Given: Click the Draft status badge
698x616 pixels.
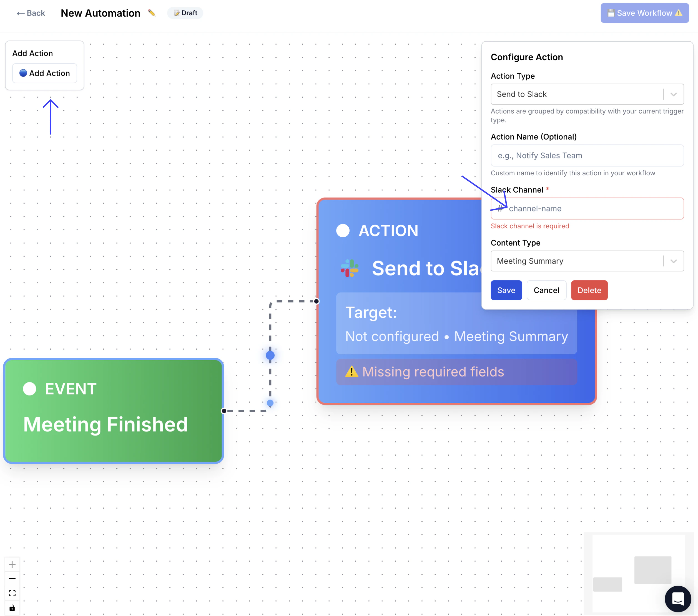Looking at the screenshot, I should [x=185, y=13].
